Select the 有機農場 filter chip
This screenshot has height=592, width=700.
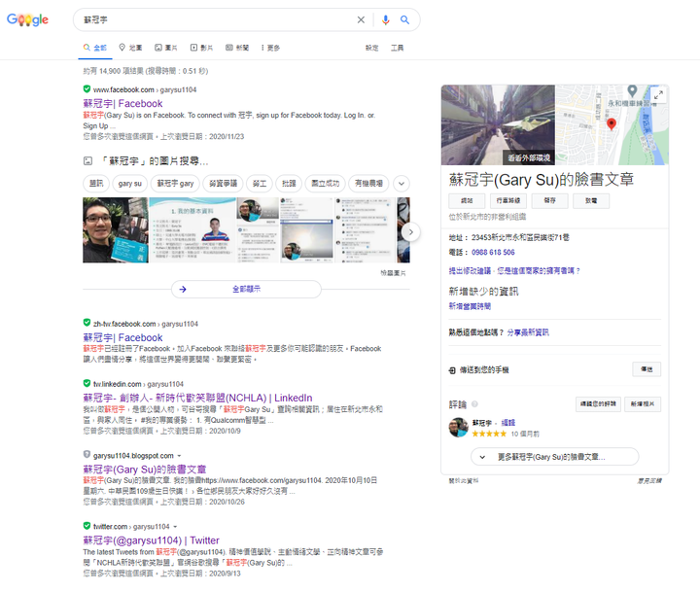tap(368, 184)
